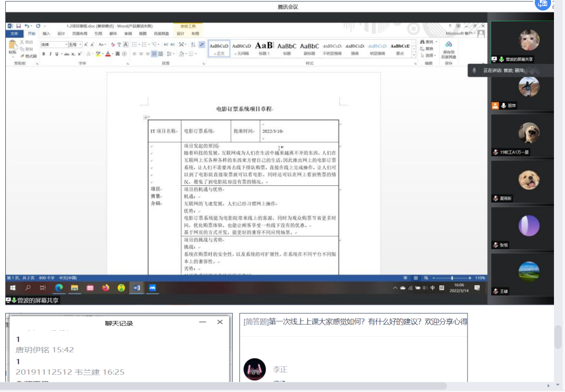The image size is (565, 392).
Task: Toggle show paragraph marks button
Action: point(202,45)
